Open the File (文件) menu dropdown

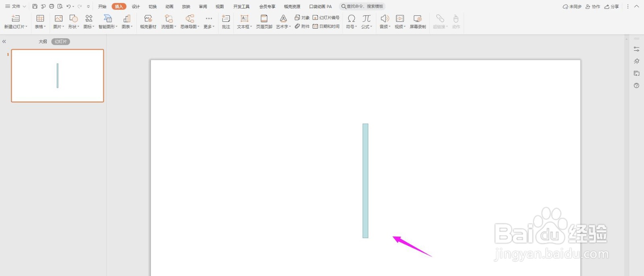tap(16, 6)
